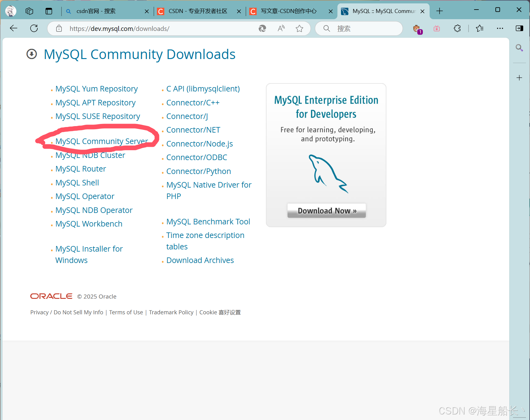Open the Tampermonkey extension icon with badge
The height and width of the screenshot is (420, 530).
click(417, 29)
